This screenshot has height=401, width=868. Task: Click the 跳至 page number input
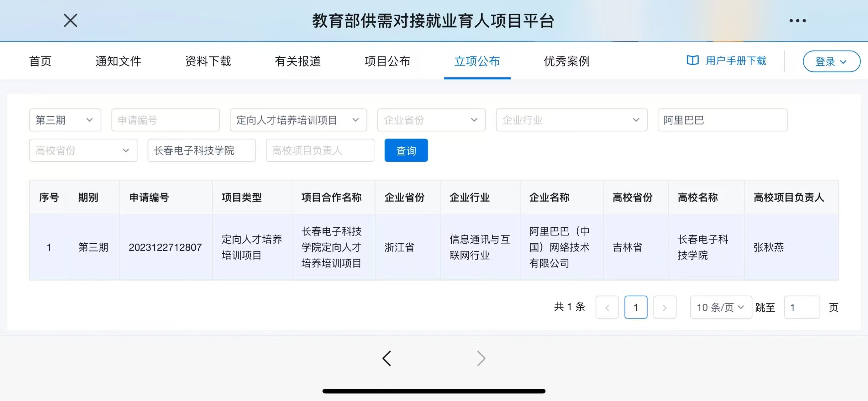(802, 307)
